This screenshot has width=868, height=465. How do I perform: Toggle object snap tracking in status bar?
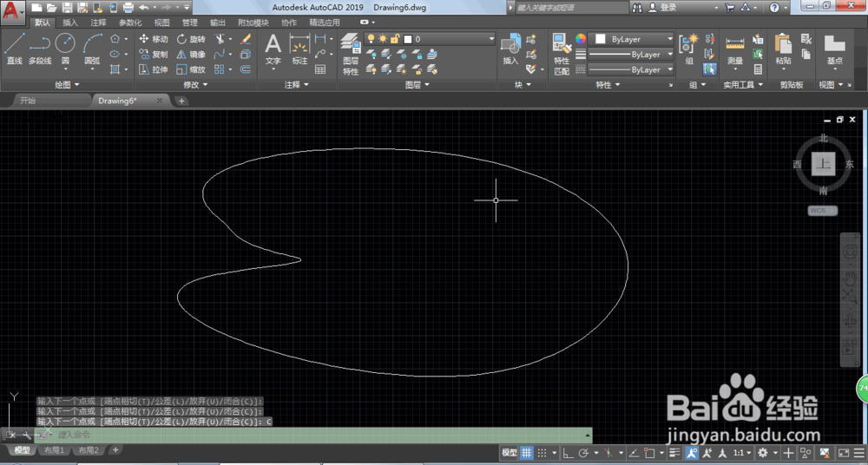635,453
